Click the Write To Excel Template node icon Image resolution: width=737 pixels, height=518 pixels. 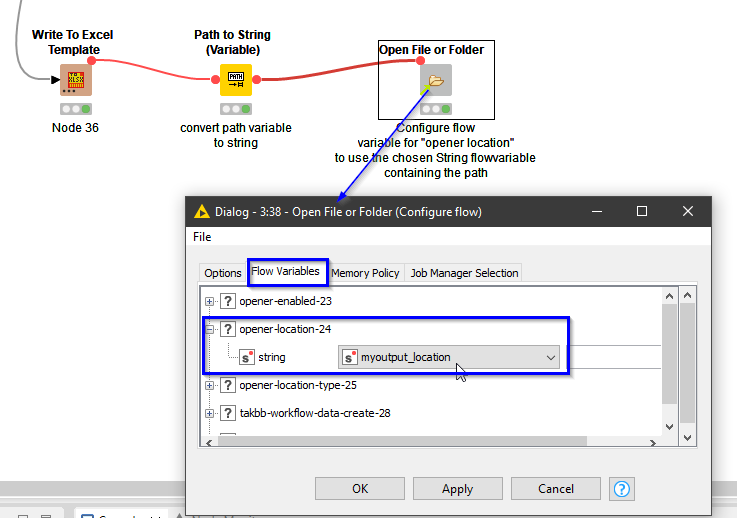[x=75, y=80]
